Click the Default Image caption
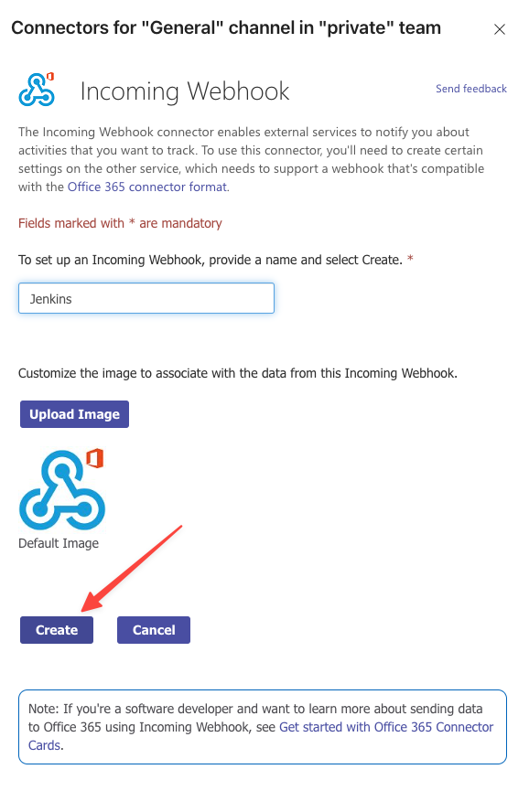 (59, 543)
